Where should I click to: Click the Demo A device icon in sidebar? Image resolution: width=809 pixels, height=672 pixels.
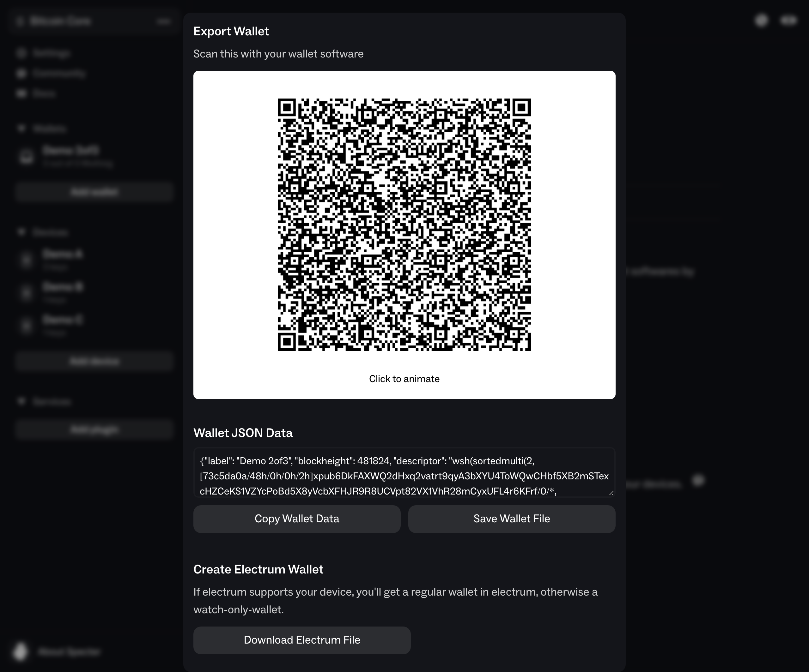click(27, 260)
